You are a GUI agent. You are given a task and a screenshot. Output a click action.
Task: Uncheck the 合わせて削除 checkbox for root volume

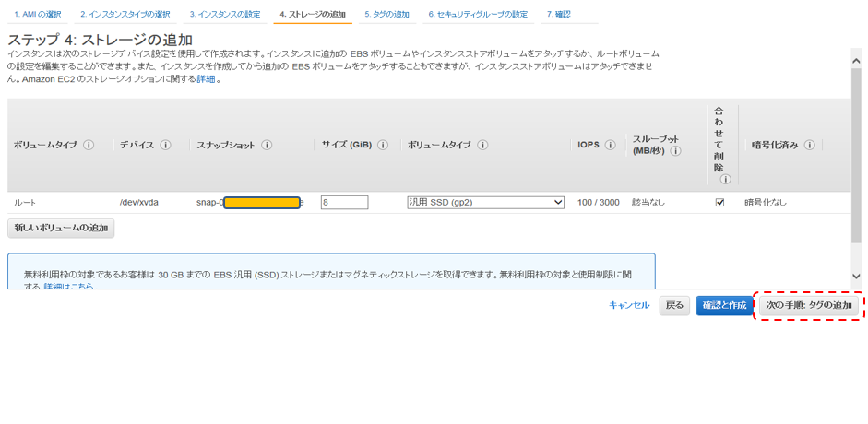719,203
